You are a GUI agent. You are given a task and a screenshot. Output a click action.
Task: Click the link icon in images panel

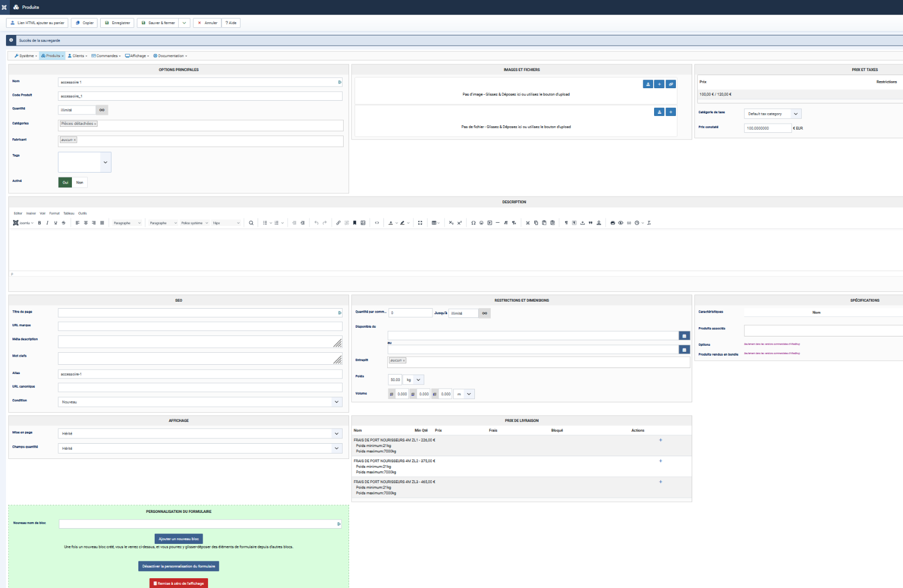click(671, 84)
